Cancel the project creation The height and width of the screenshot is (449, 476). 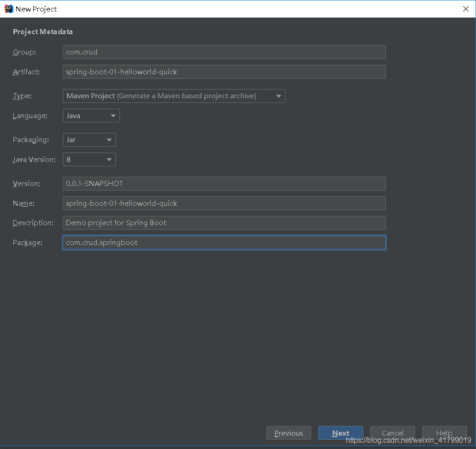tap(393, 433)
